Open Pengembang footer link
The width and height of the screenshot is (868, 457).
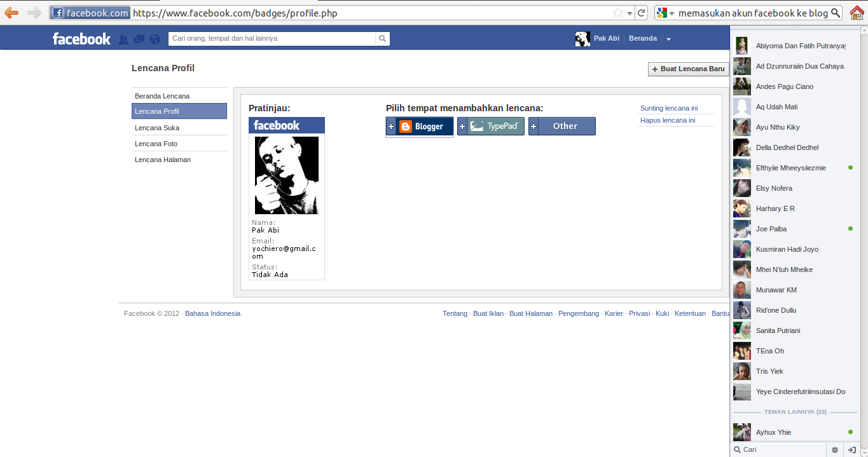(x=579, y=313)
